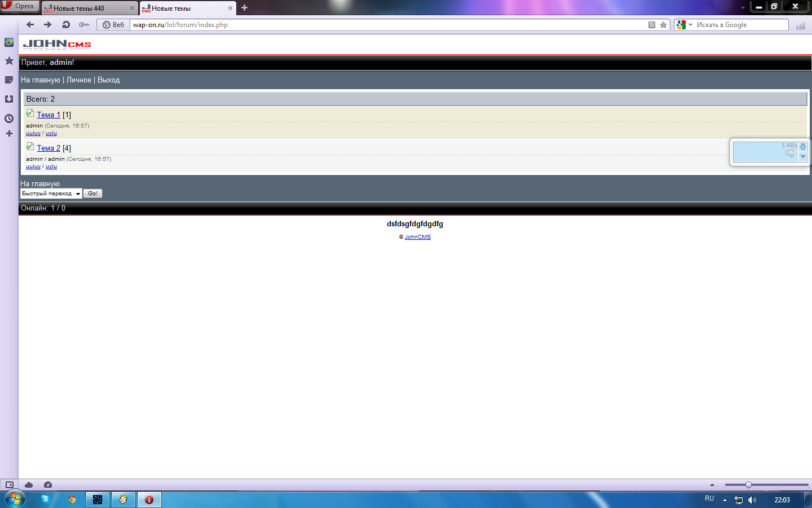Click the "Go!" button
Image resolution: width=812 pixels, height=508 pixels.
pos(92,194)
